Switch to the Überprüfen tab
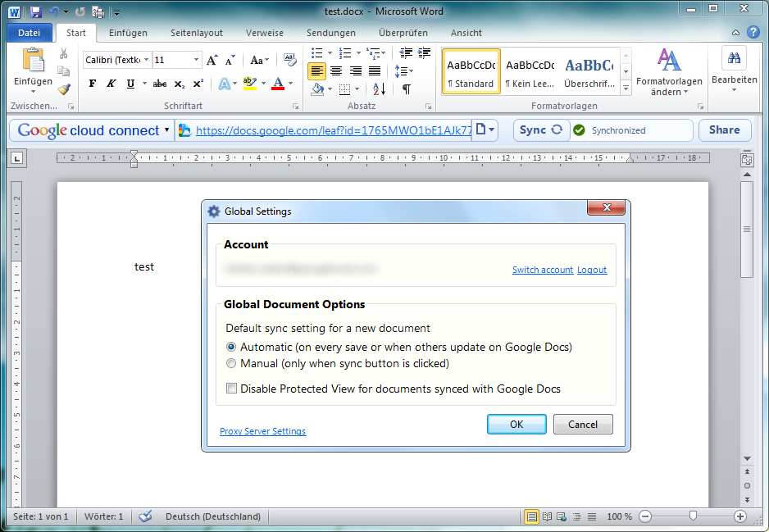The image size is (769, 532). [x=403, y=33]
